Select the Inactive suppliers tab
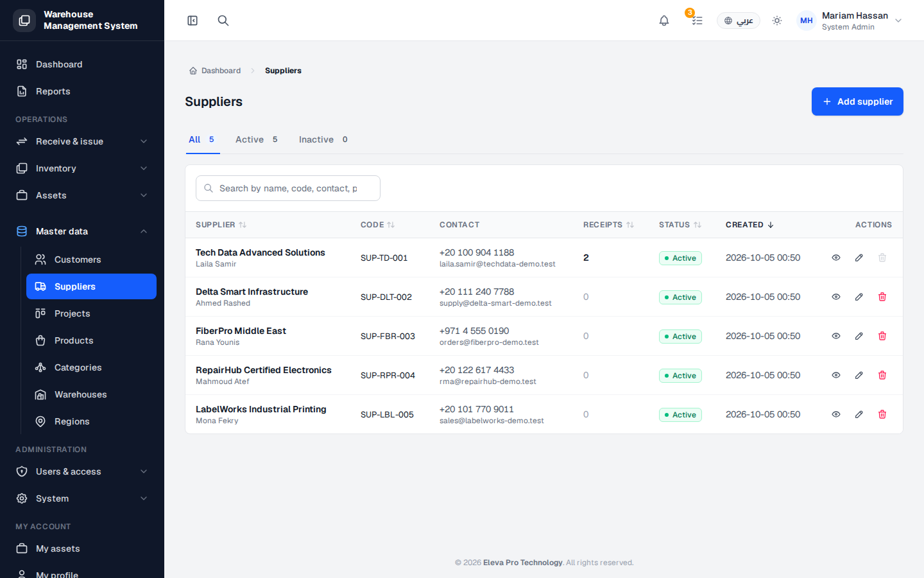Image resolution: width=924 pixels, height=578 pixels. tap(323, 139)
